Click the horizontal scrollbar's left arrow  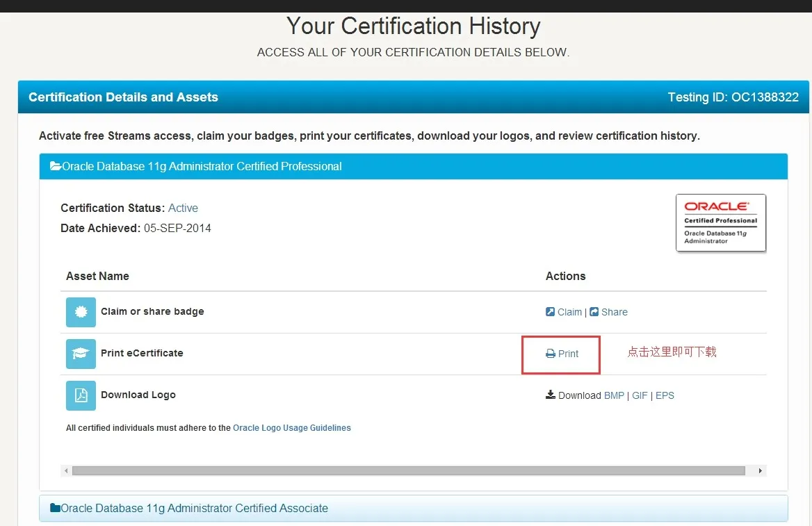[x=66, y=470]
